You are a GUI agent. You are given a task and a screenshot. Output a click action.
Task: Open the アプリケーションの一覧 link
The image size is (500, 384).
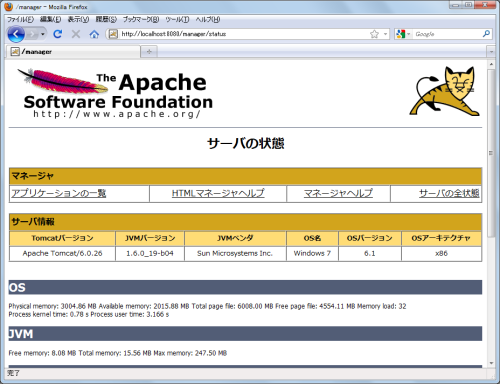[59, 193]
